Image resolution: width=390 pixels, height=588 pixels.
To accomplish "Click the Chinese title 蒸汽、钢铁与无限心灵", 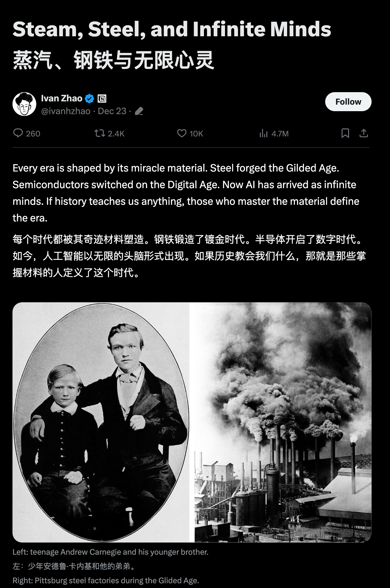I will [113, 60].
